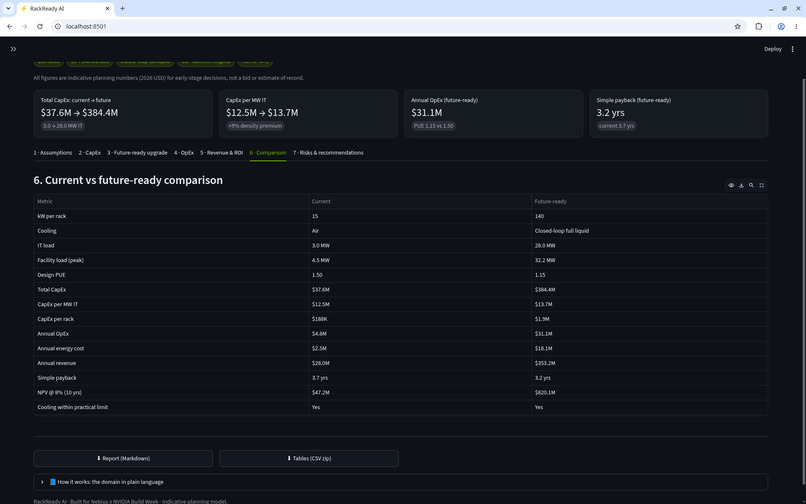This screenshot has width=806, height=504.
Task: Go back in browser history
Action: 10,26
